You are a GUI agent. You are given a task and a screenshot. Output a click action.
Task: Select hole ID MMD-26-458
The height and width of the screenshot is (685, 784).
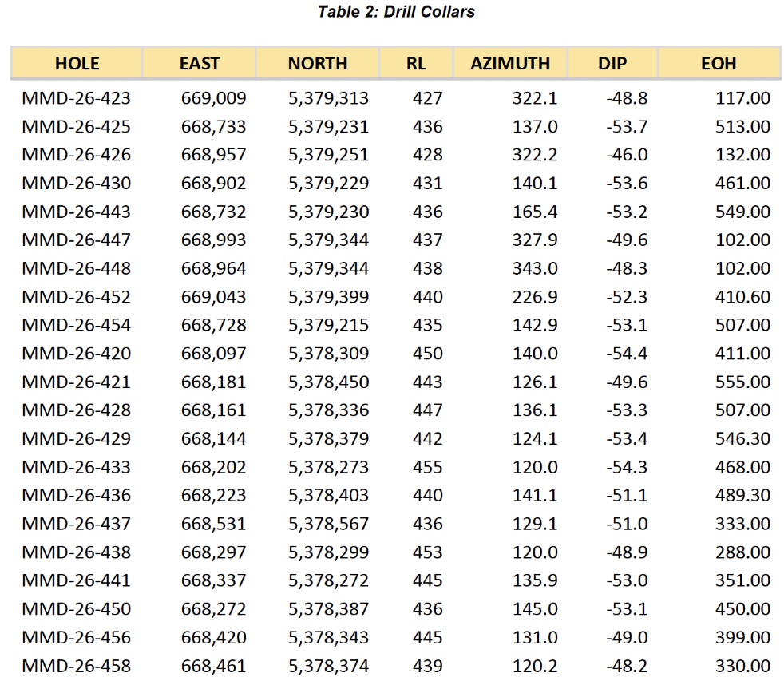point(76,666)
